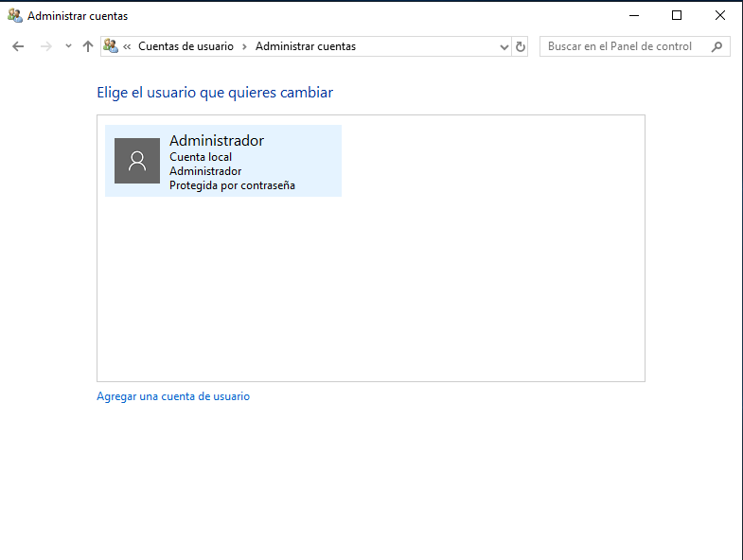Image resolution: width=743 pixels, height=560 pixels.
Task: Go up one level with up arrow
Action: 88,46
